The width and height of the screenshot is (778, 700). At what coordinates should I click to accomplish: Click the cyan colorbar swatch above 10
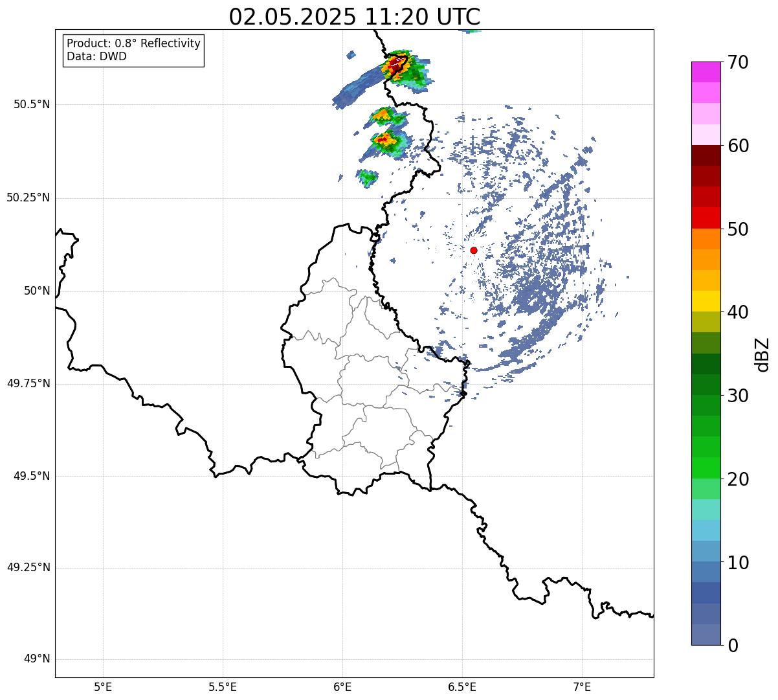click(706, 530)
